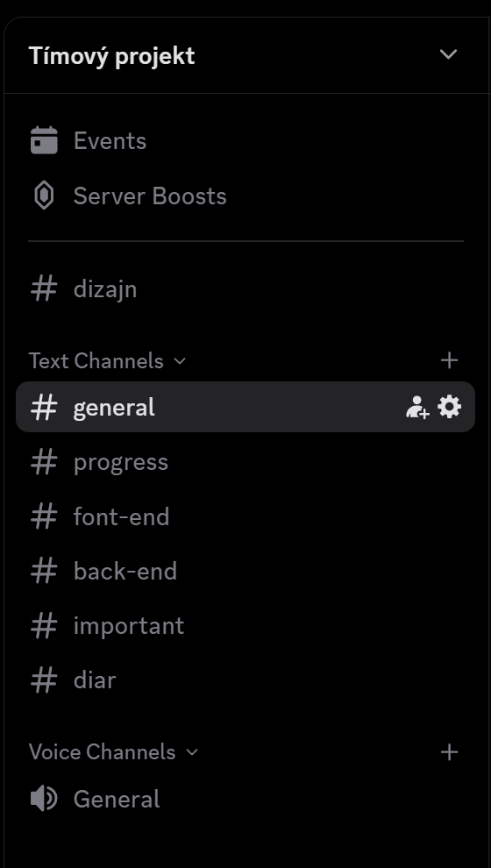This screenshot has width=491, height=868.
Task: Join the General voice channel
Action: coord(245,799)
